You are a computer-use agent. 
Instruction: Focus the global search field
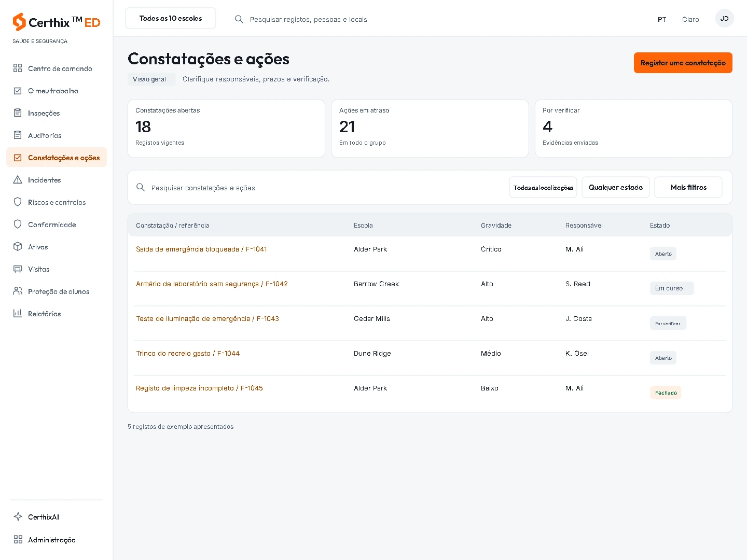[x=308, y=19]
